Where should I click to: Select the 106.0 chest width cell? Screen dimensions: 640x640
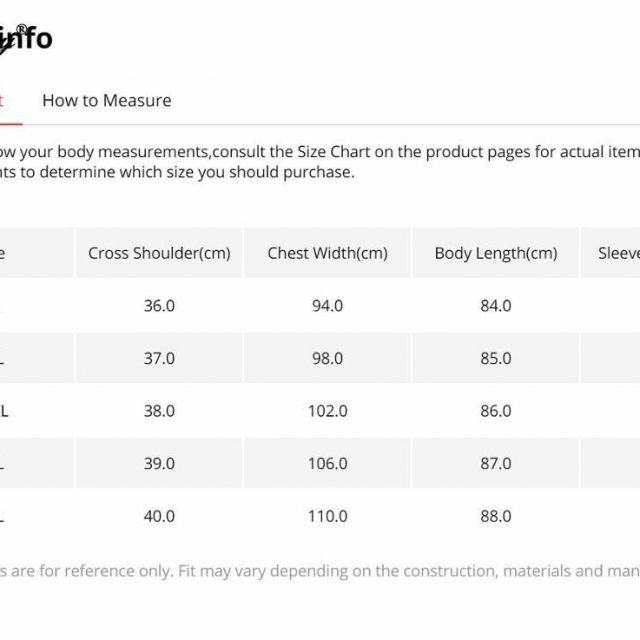click(327, 463)
